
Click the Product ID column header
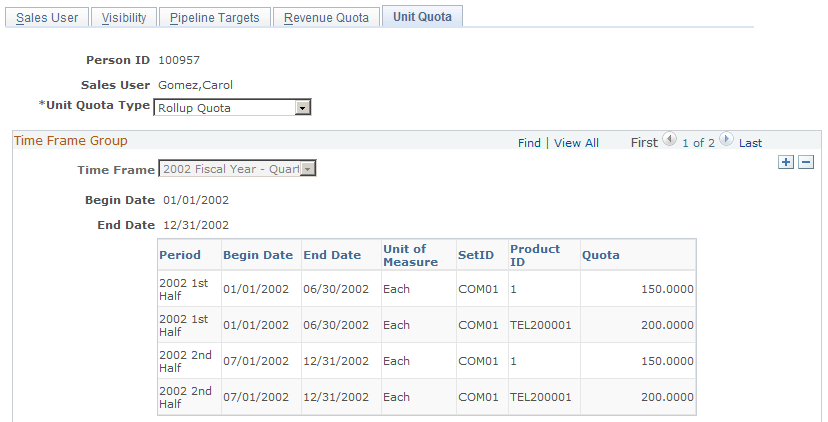[x=535, y=255]
